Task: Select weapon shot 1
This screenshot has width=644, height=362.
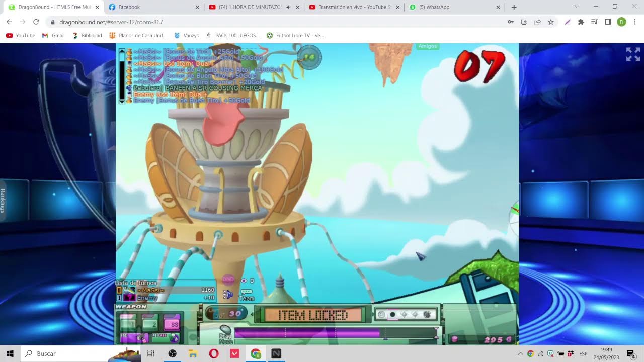Action: tap(128, 322)
